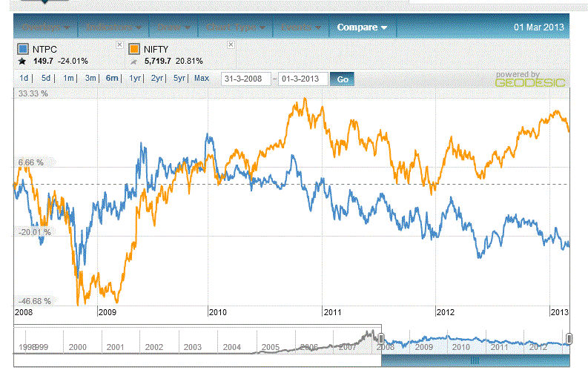Image resolution: width=588 pixels, height=373 pixels.
Task: Click the powered by GEODESIC logo
Action: 530,79
